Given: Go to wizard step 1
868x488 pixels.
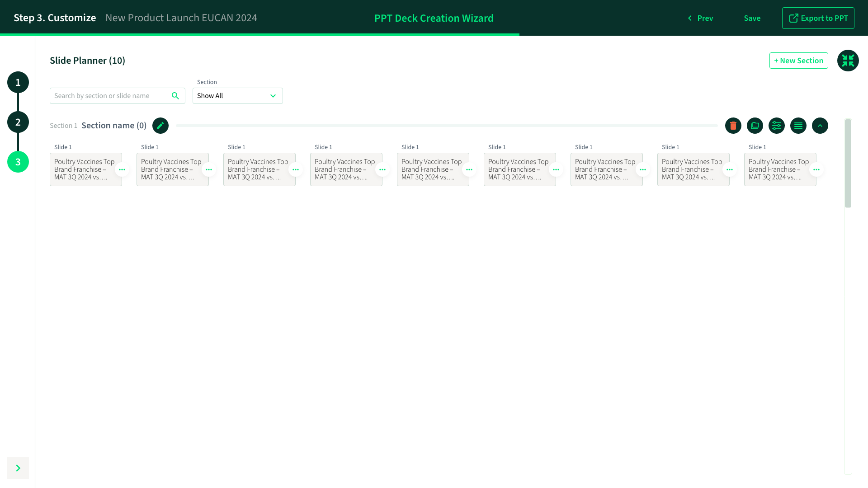Looking at the screenshot, I should tap(18, 82).
